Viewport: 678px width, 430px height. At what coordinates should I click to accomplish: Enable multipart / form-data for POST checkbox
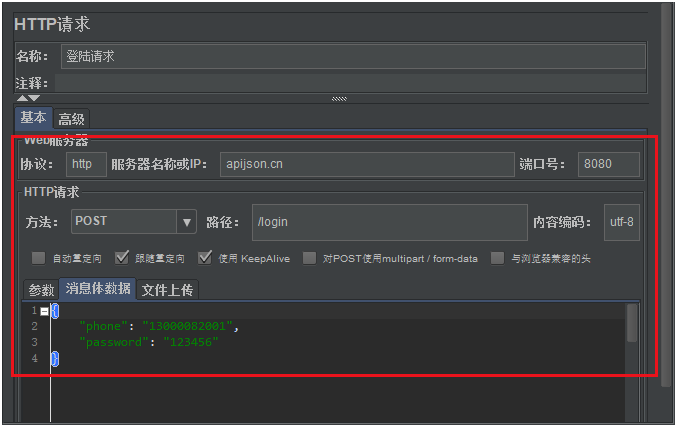pyautogui.click(x=309, y=259)
